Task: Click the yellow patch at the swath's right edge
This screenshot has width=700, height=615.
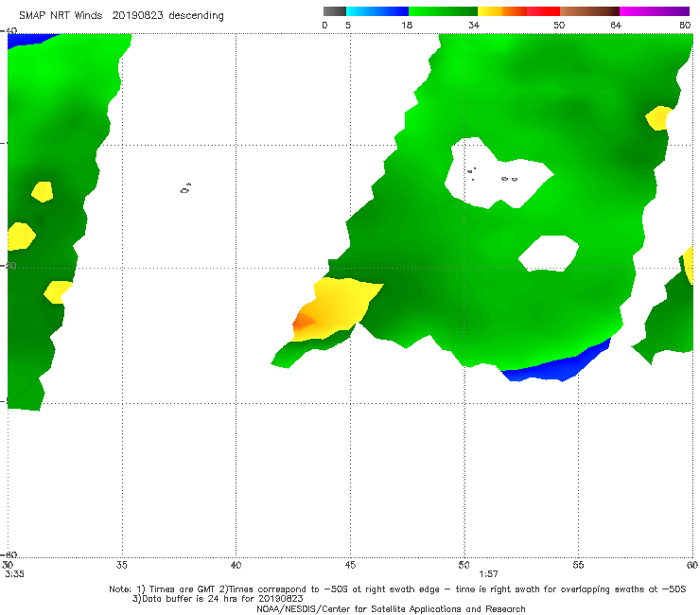Action: 657,118
